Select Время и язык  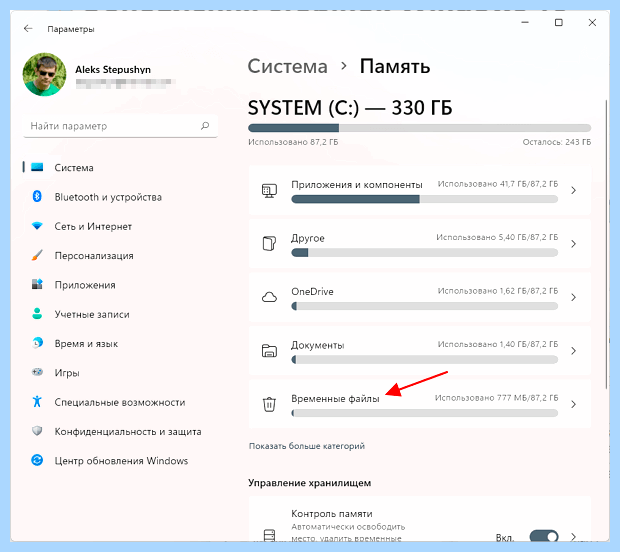120,343
